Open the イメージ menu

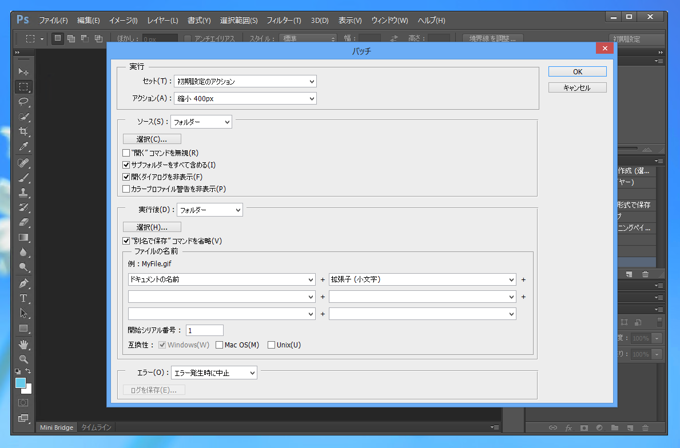pos(123,20)
